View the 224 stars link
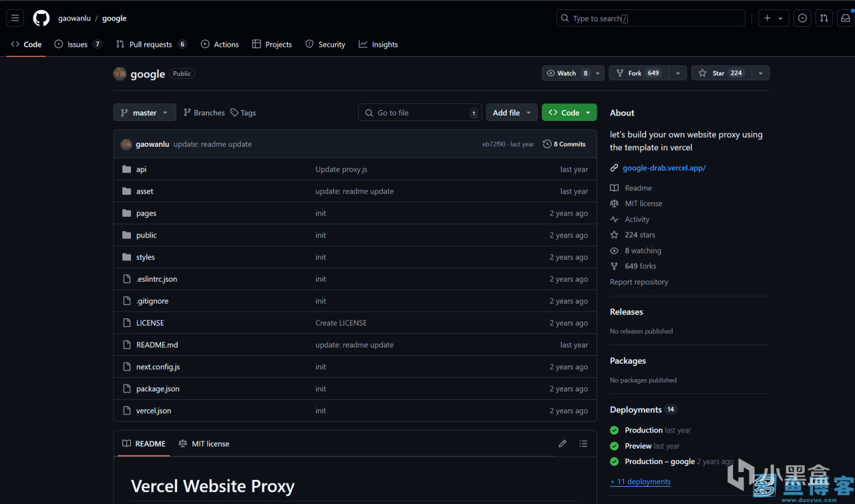The width and height of the screenshot is (855, 504). (x=633, y=235)
